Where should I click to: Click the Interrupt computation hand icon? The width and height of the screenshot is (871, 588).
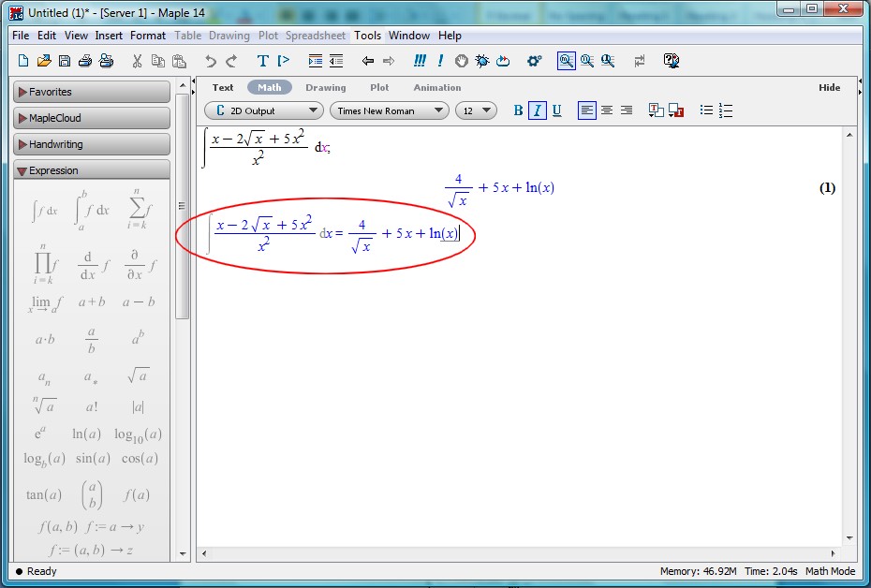[x=462, y=61]
